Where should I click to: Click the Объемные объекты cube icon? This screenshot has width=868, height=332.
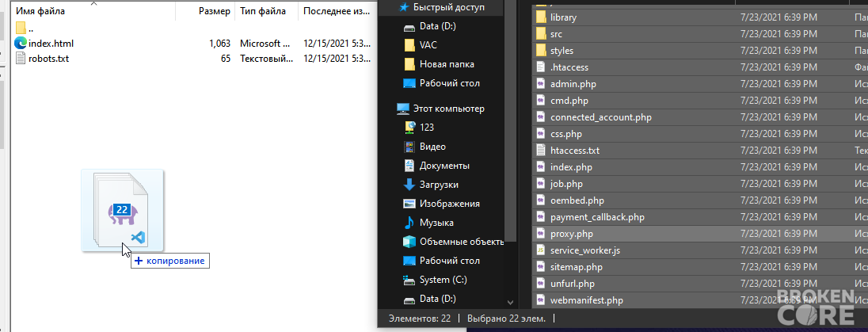pyautogui.click(x=409, y=242)
